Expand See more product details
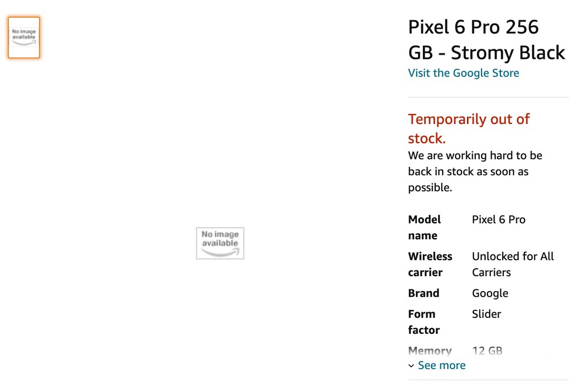 (x=442, y=365)
